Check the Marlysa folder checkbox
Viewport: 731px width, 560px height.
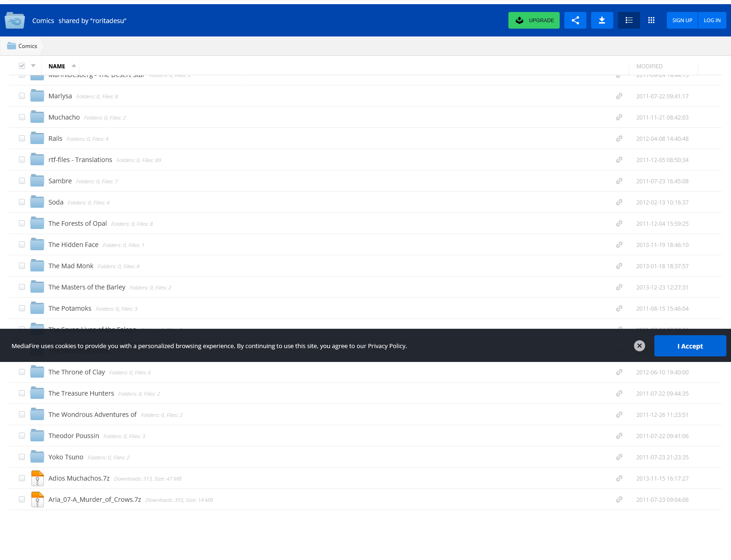tap(22, 96)
